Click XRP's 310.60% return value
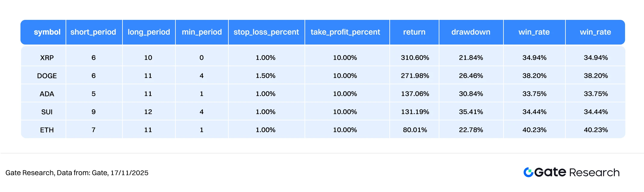 [x=415, y=58]
